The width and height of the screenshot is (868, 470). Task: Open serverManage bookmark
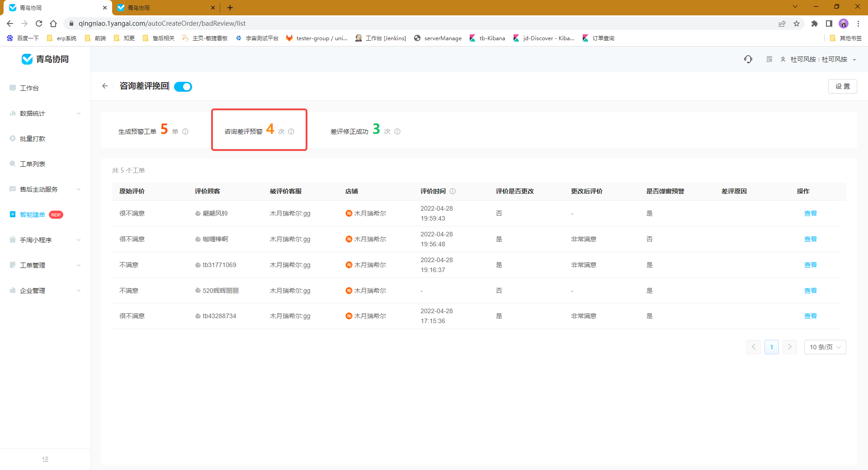click(438, 38)
